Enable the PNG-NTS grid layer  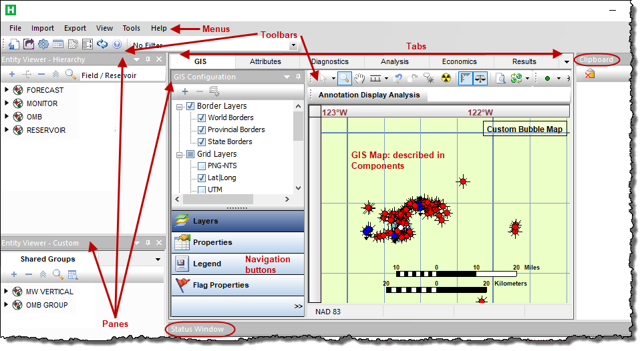pos(202,166)
